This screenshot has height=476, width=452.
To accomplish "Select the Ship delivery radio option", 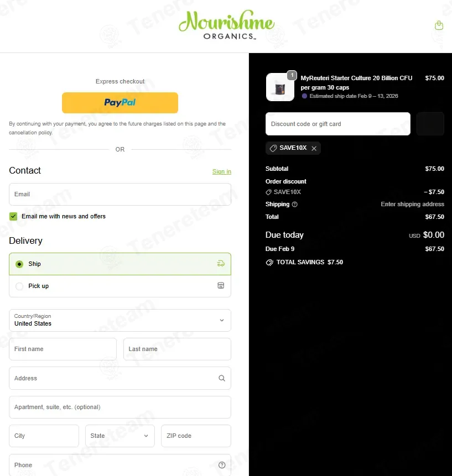I will pos(19,264).
